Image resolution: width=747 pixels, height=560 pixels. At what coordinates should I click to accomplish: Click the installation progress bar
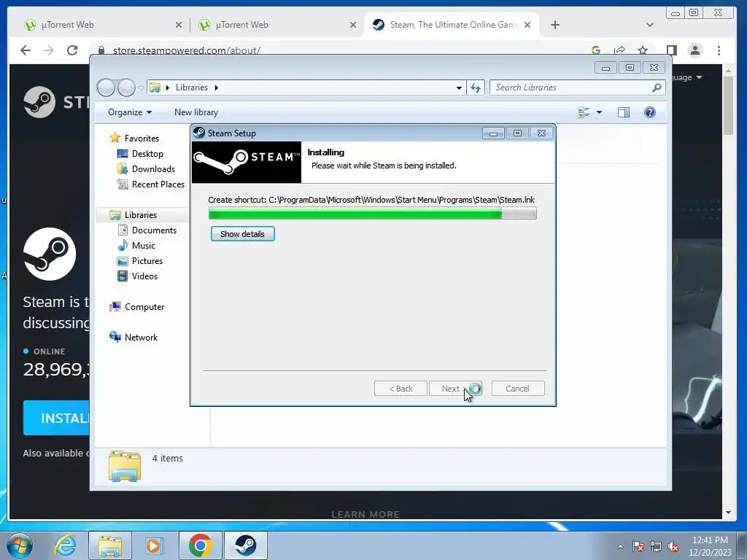click(x=372, y=214)
